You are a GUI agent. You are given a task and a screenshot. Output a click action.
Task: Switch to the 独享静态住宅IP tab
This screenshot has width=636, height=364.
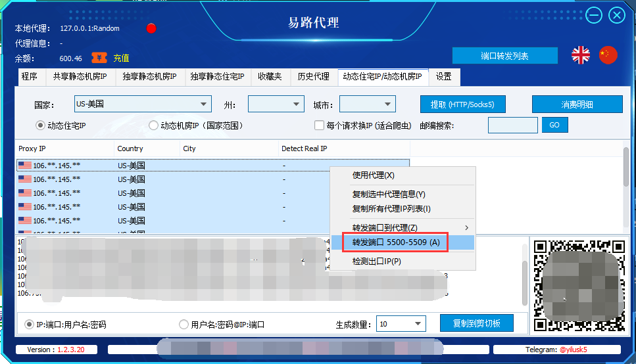(217, 77)
